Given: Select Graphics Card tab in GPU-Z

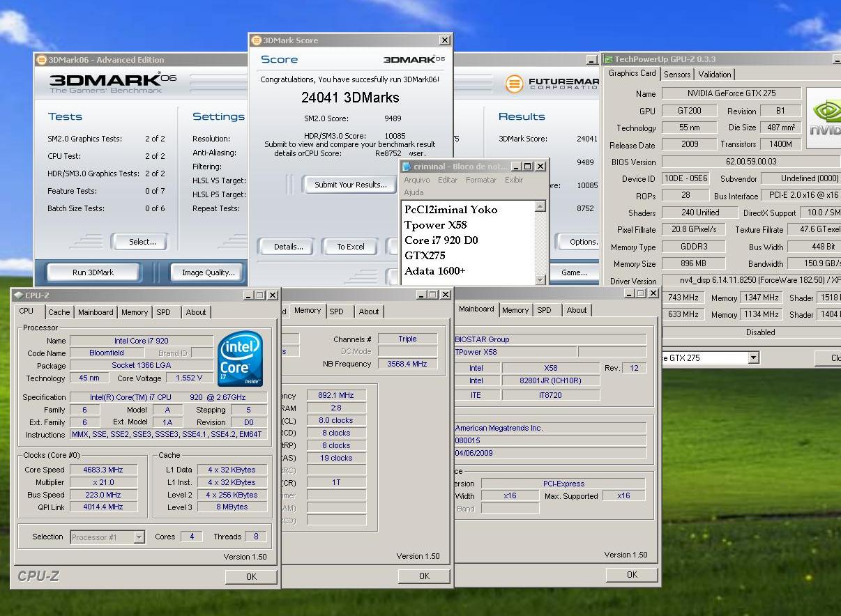Looking at the screenshot, I should [632, 73].
